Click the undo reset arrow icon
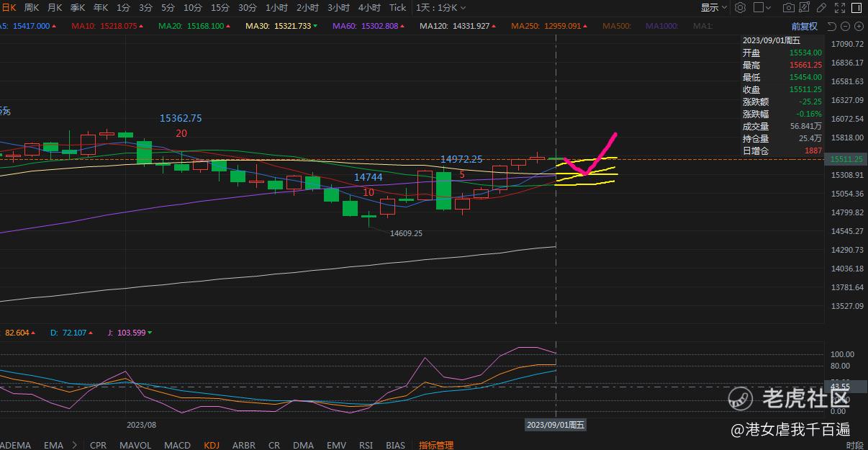868x450 pixels. [832, 27]
